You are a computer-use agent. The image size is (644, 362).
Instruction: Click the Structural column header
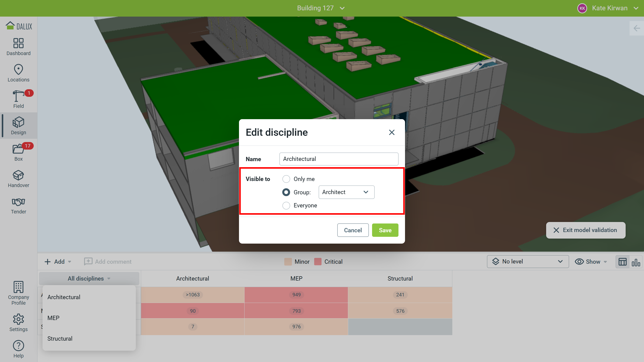coord(400,279)
